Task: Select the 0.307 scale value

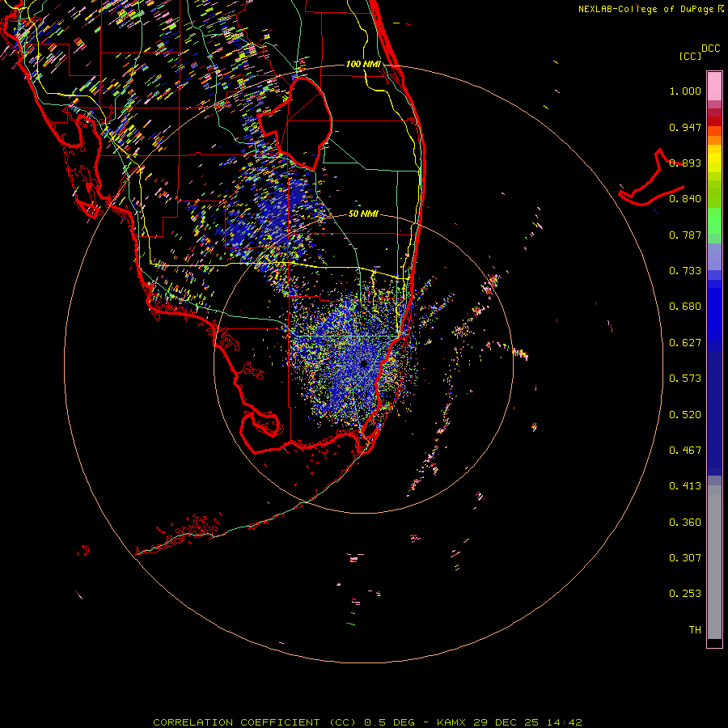Action: click(685, 558)
